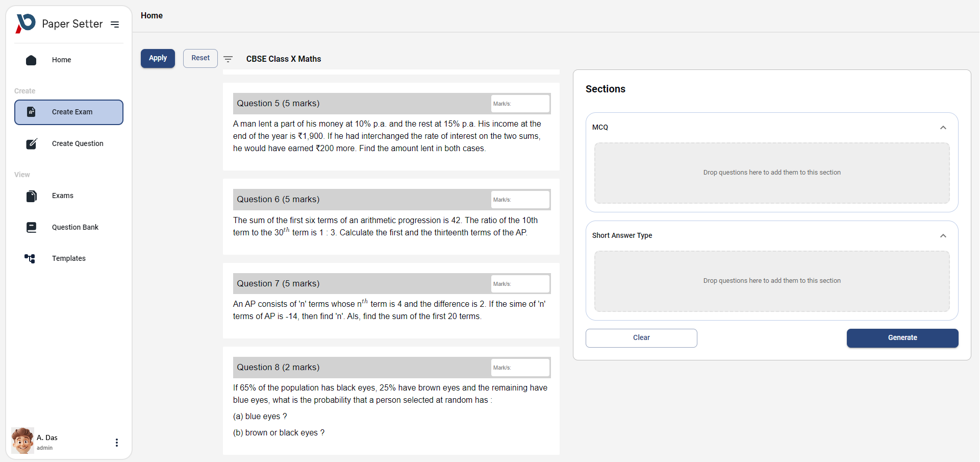Collapse the Short Answer Type section
This screenshot has height=462, width=980.
[943, 236]
